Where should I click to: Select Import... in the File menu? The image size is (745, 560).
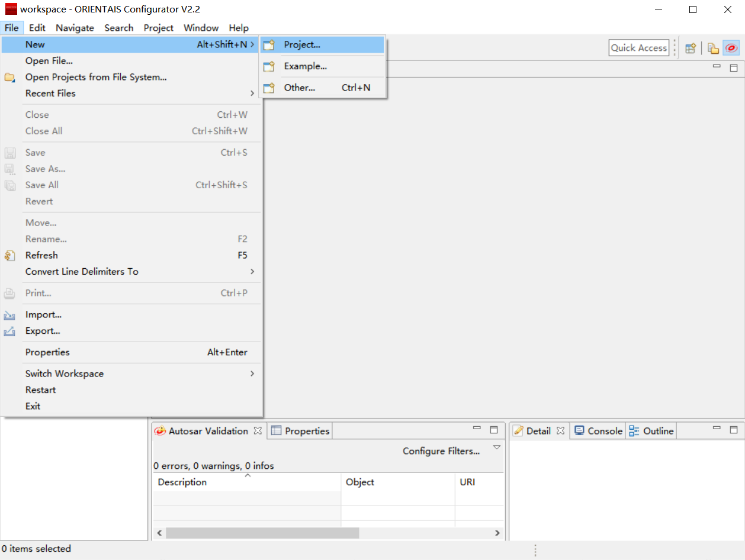pos(43,315)
